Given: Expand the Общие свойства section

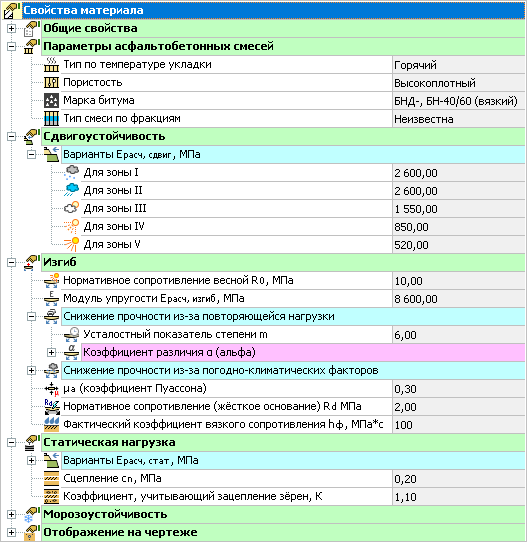Looking at the screenshot, I should [11, 28].
